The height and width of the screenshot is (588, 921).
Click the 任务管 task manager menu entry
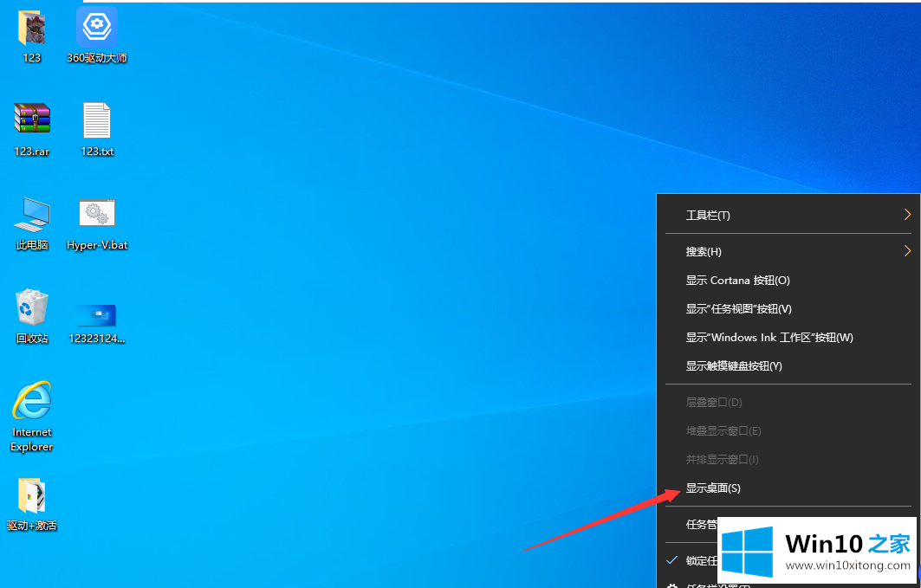pos(701,525)
